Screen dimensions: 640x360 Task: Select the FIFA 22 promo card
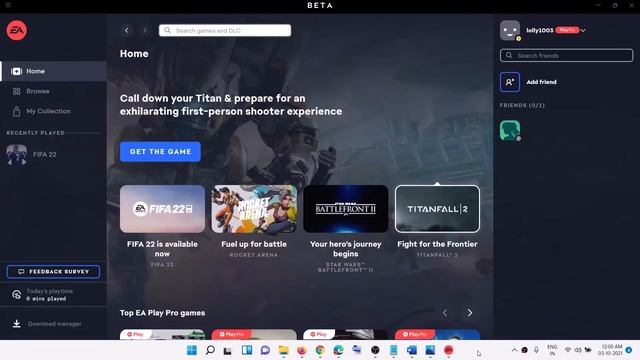click(x=162, y=209)
